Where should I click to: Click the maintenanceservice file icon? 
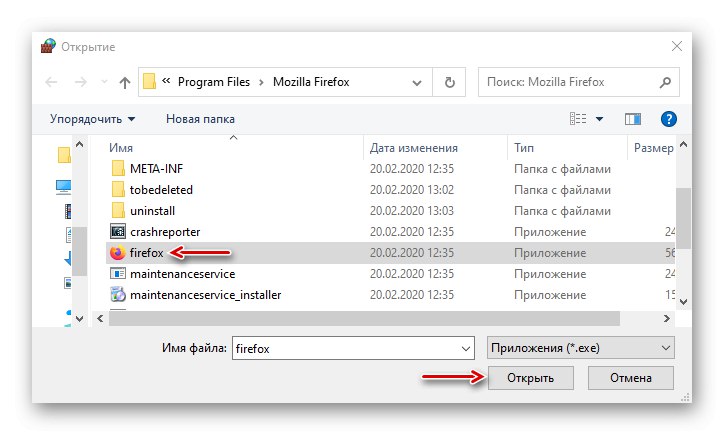tap(118, 274)
